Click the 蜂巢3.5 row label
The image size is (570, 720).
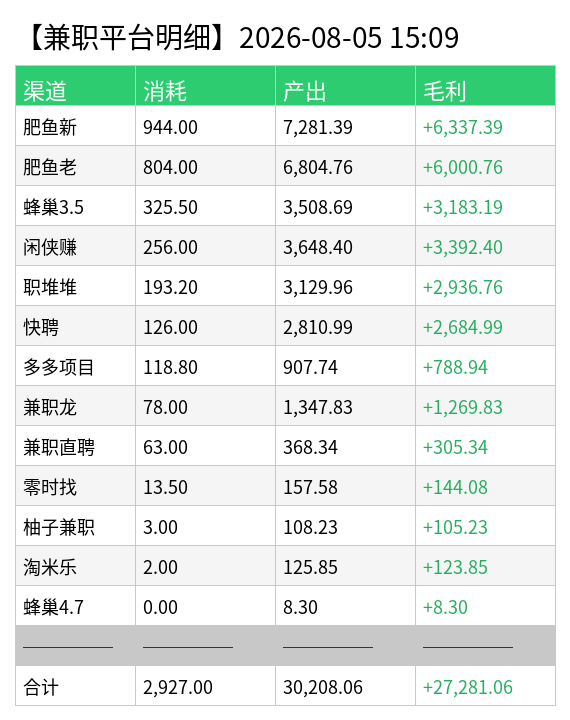tap(53, 207)
